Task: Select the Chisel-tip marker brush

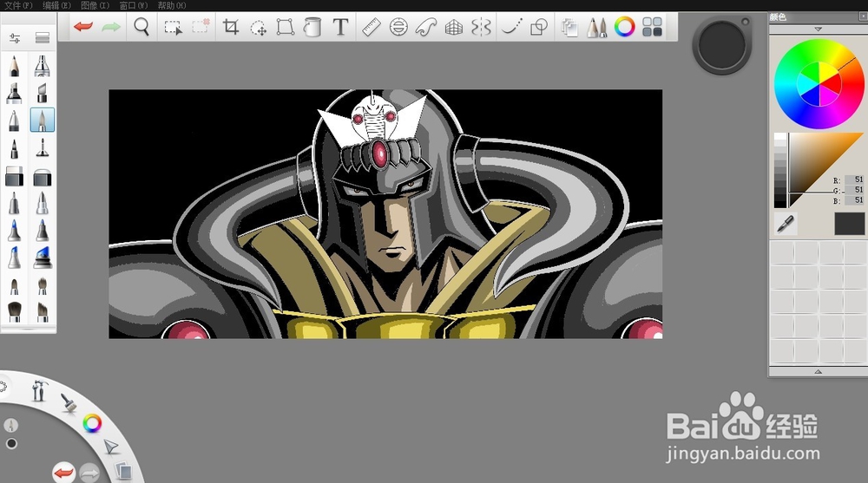Action: [x=42, y=93]
